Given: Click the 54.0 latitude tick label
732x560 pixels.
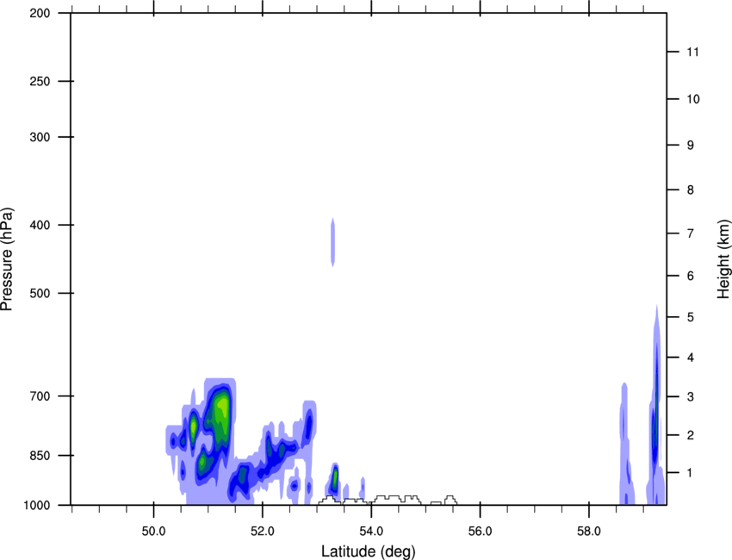Looking at the screenshot, I should click(x=371, y=532).
